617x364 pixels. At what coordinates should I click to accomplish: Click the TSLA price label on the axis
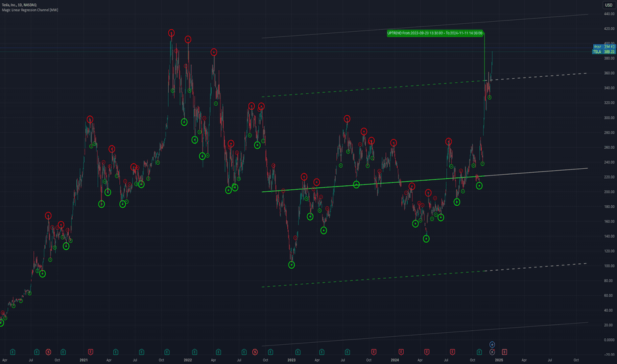604,52
